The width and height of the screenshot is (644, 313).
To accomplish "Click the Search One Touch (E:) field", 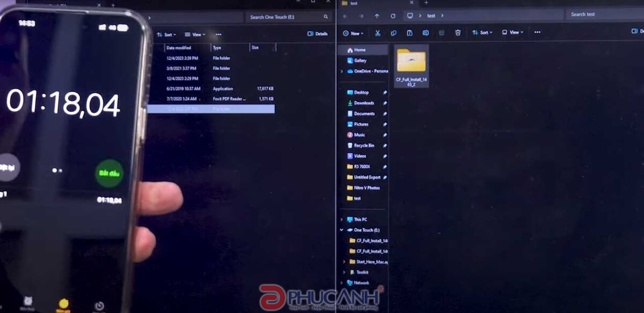I will coord(289,17).
